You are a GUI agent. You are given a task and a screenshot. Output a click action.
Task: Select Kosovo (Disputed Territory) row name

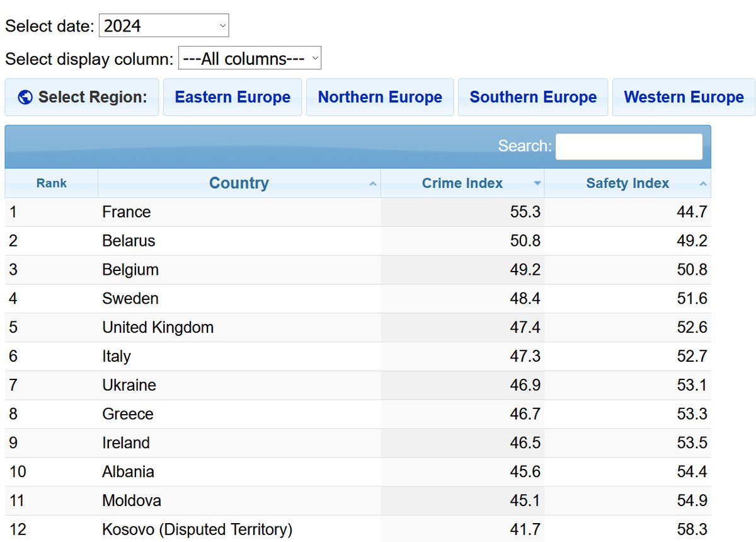(x=197, y=529)
